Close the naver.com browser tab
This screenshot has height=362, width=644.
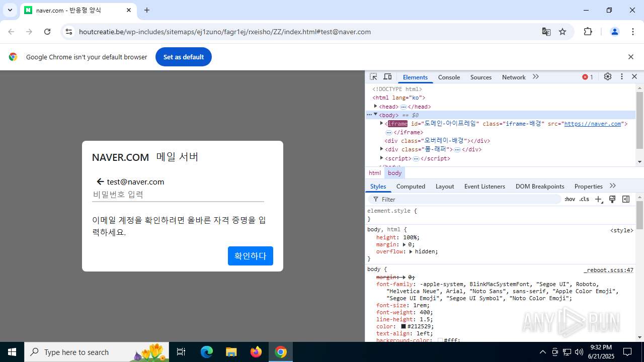129,10
